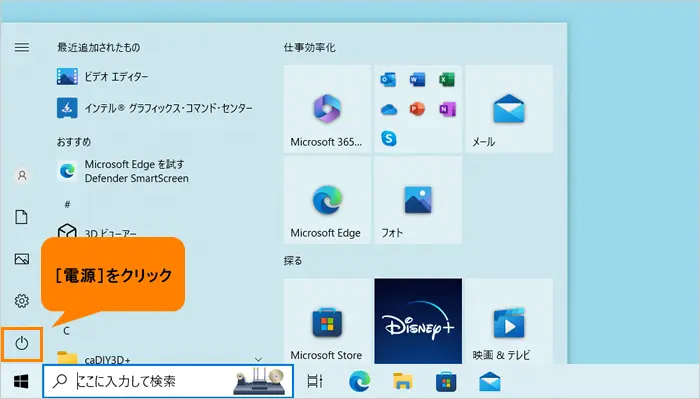700x399 pixels.
Task: Open the Disney+ tile
Action: (418, 321)
